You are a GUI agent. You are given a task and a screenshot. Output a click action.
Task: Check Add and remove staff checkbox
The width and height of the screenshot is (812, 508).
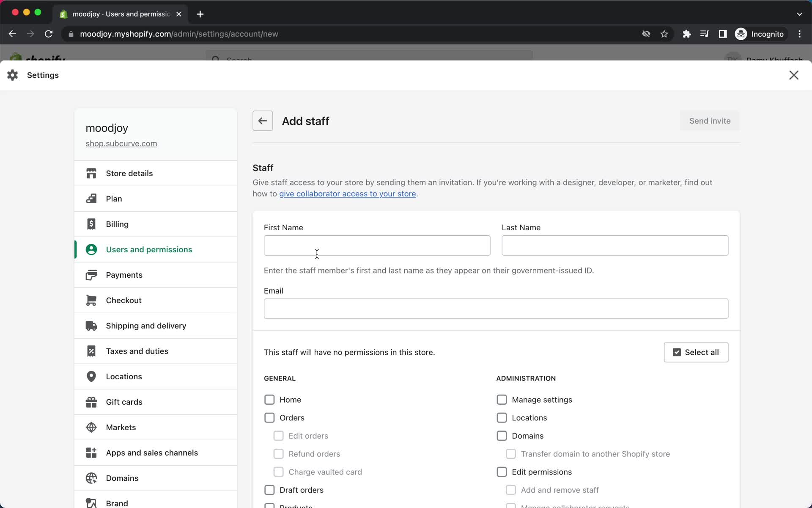coord(511,490)
